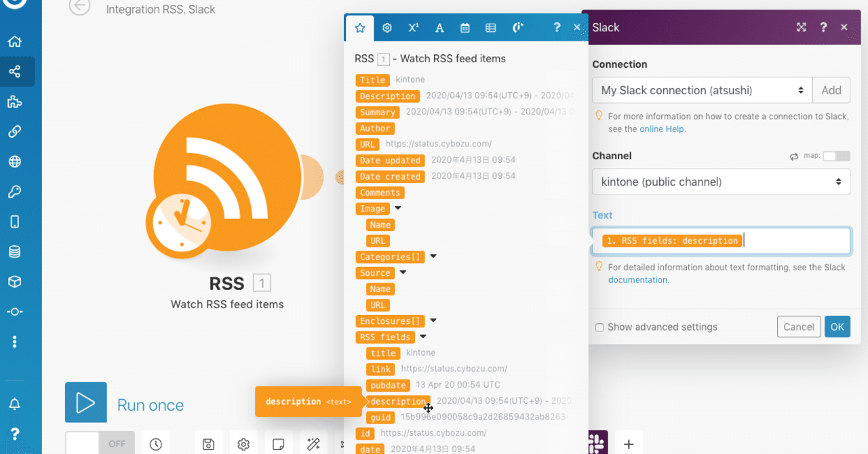
Task: Open Scenarios share icon in the sidebar
Action: pyautogui.click(x=14, y=71)
